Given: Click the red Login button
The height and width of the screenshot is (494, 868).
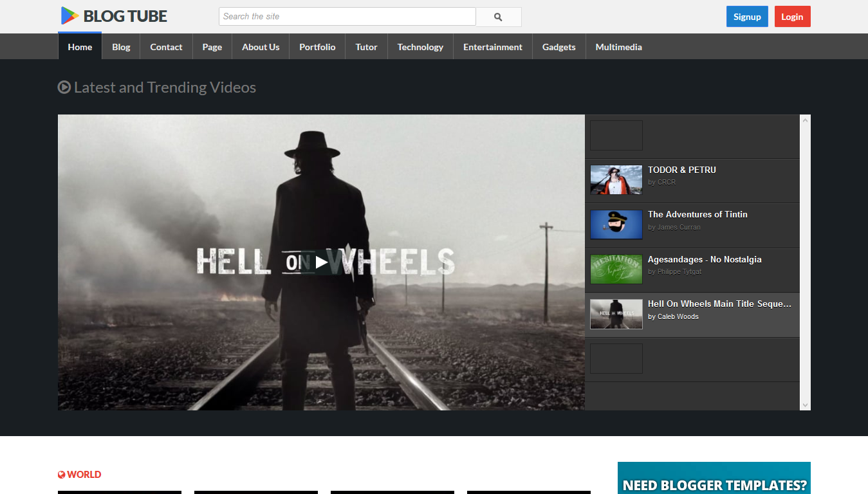Looking at the screenshot, I should tap(792, 17).
